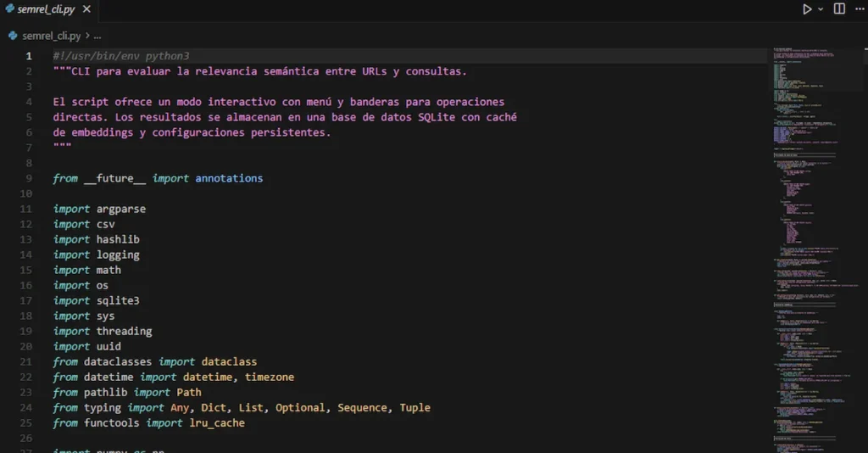
Task: Click 'embeddings' in the docstring line 6
Action: (103, 132)
